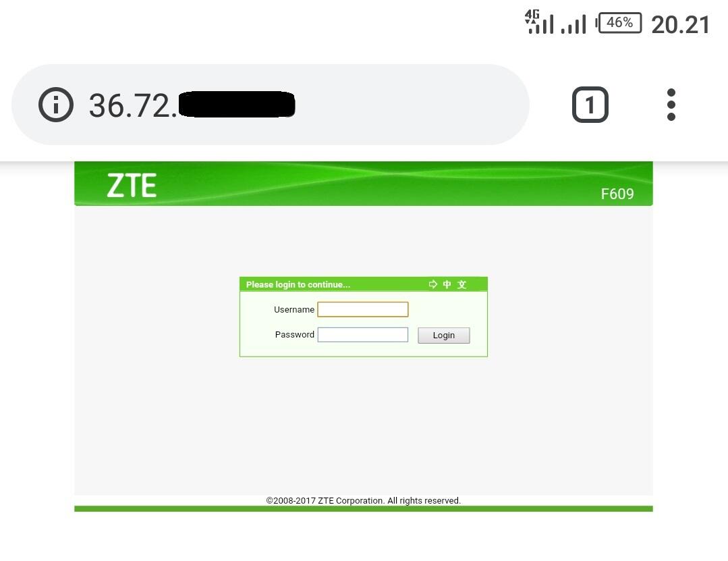Click the blacked-out portion of the URL
The height and width of the screenshot is (561, 728).
coord(237,105)
